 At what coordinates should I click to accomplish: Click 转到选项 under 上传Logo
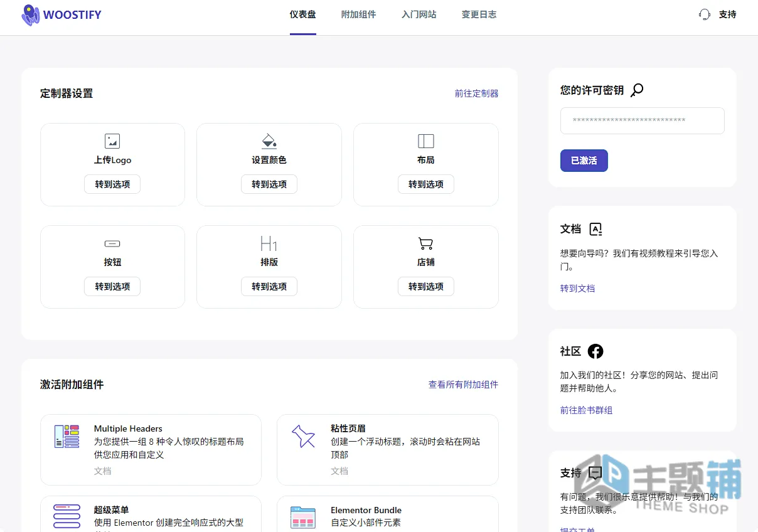(112, 184)
